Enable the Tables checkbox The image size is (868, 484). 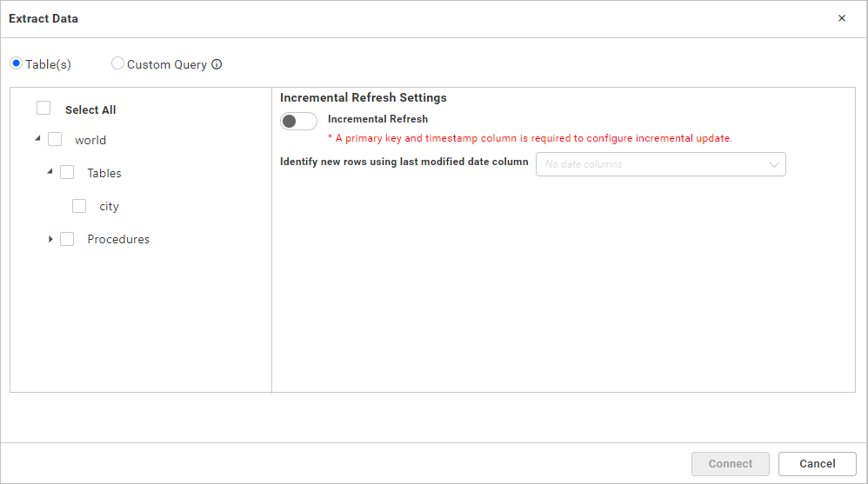click(67, 172)
